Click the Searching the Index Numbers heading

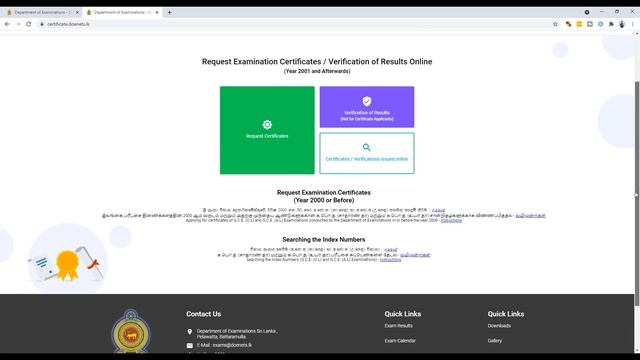coord(324,240)
